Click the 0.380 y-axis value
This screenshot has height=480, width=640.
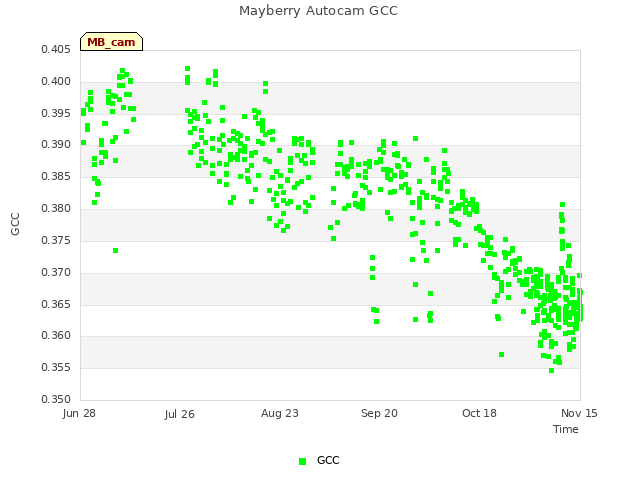[x=56, y=209]
